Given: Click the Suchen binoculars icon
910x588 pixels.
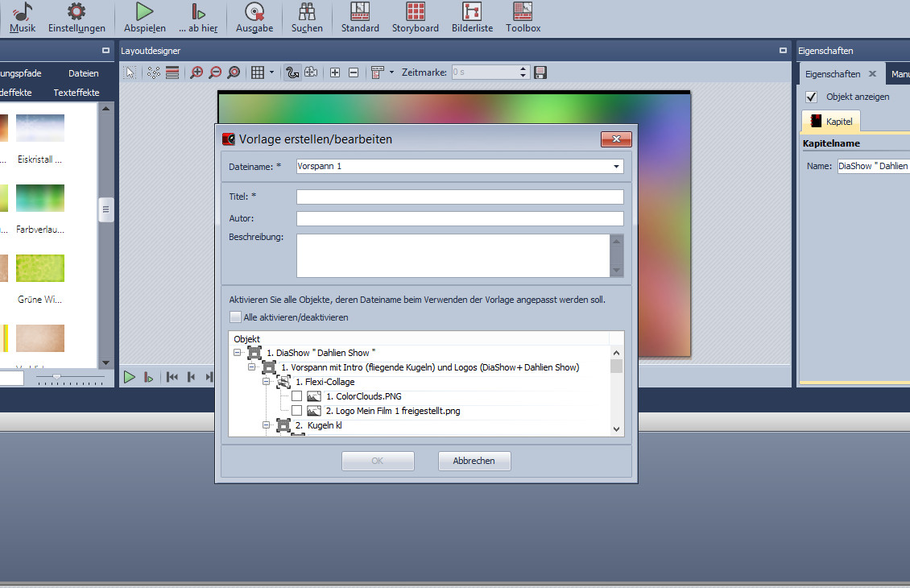Looking at the screenshot, I should (x=307, y=11).
